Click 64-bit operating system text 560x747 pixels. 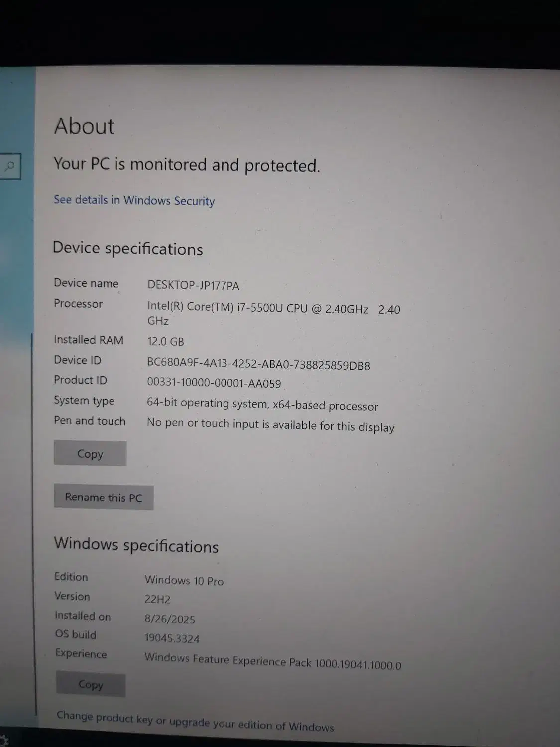coord(262,404)
